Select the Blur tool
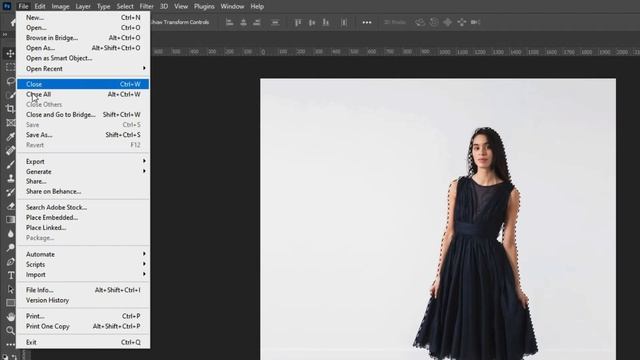640x360 pixels. click(x=10, y=234)
